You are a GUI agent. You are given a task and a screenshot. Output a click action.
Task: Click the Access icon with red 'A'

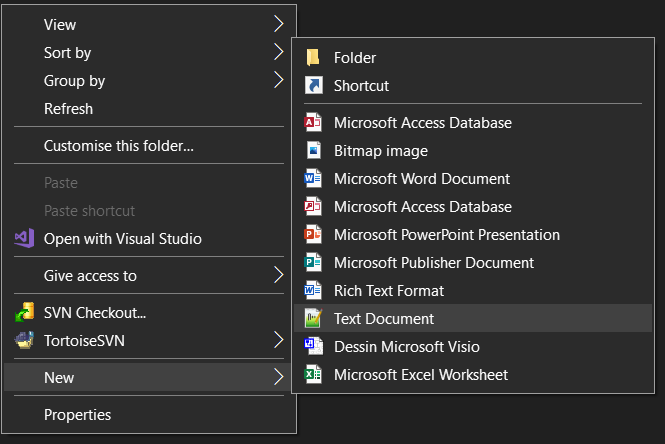tap(313, 122)
